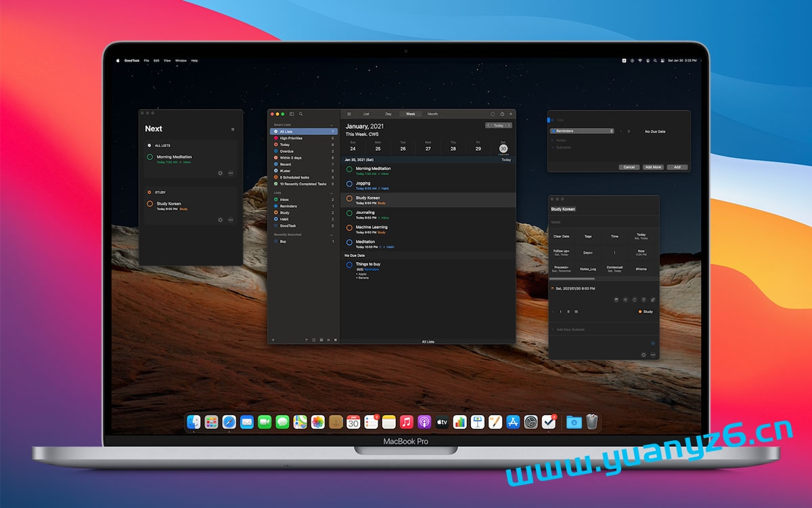Switch to the Month view tab
The width and height of the screenshot is (812, 508).
432,114
